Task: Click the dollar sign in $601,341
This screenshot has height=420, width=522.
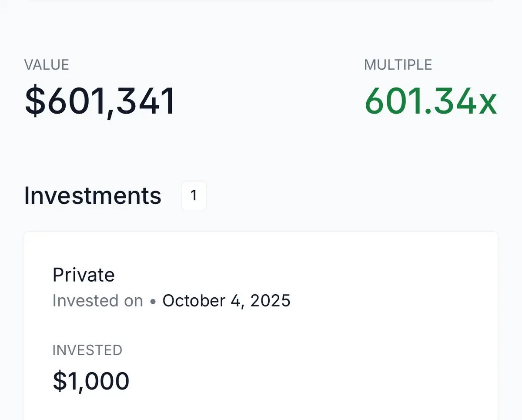Action: click(34, 101)
